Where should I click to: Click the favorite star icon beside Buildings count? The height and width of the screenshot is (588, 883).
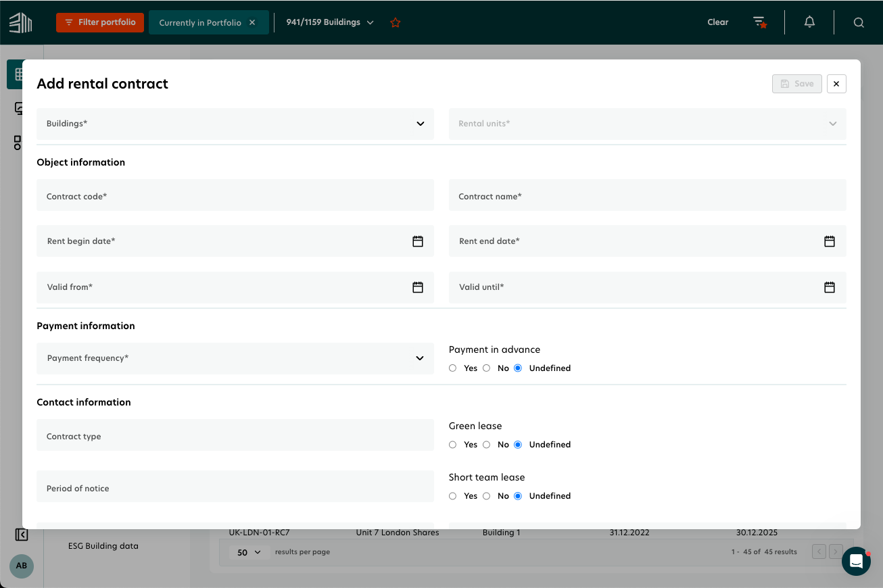[396, 22]
